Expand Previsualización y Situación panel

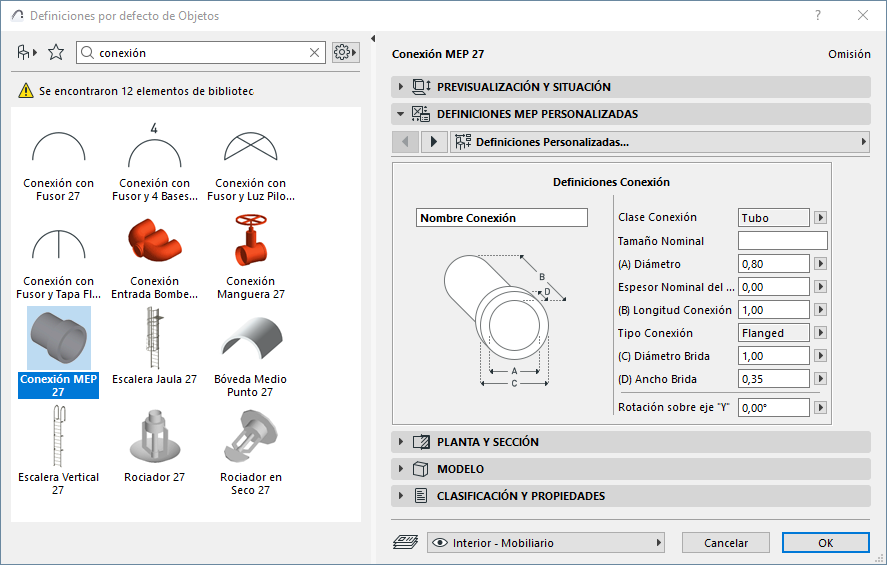tap(401, 87)
